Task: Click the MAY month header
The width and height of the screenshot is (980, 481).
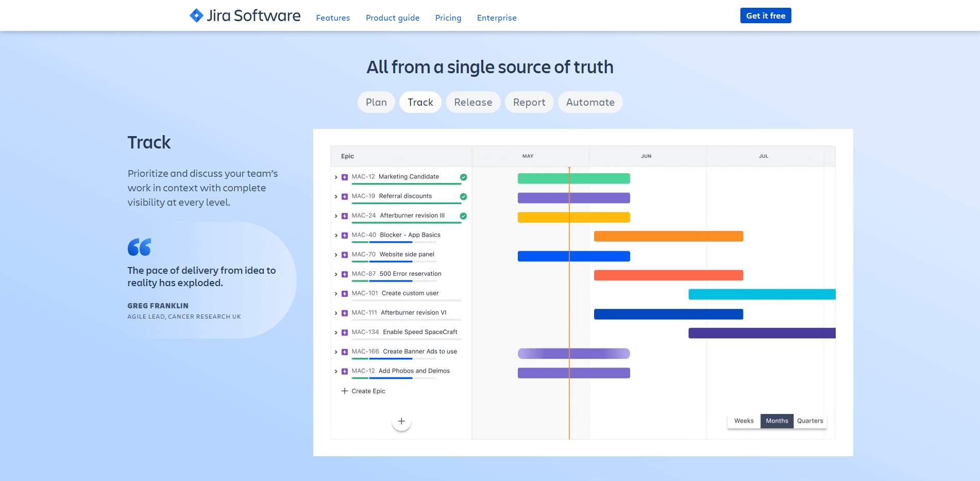Action: coord(528,156)
